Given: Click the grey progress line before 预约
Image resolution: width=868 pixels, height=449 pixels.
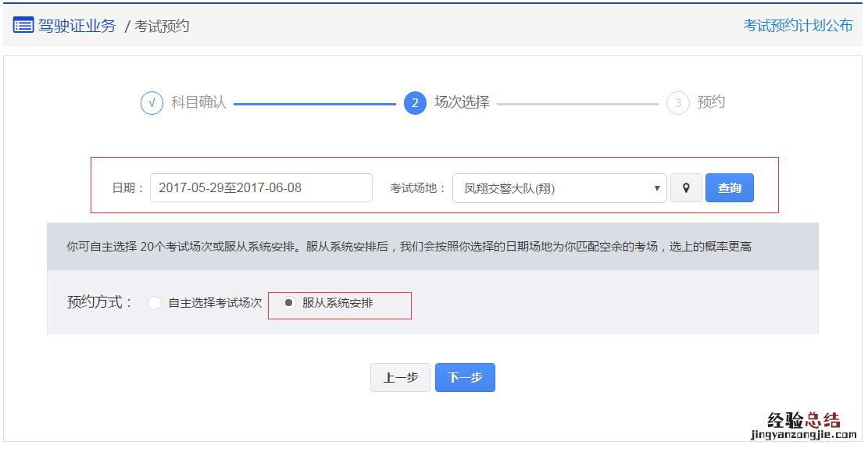Looking at the screenshot, I should pyautogui.click(x=577, y=104).
